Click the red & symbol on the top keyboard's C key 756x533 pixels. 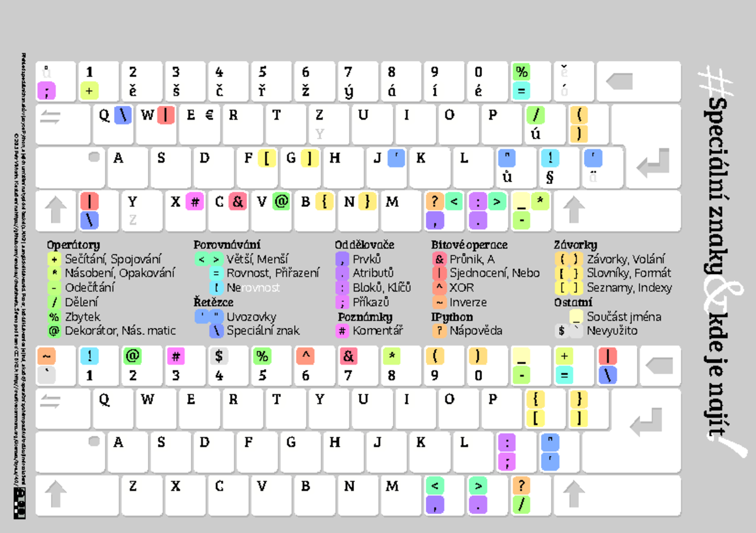tap(238, 202)
